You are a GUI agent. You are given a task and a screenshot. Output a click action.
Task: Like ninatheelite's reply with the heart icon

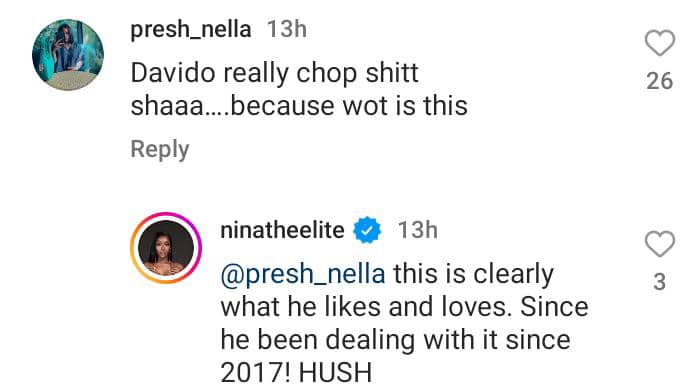pyautogui.click(x=660, y=244)
